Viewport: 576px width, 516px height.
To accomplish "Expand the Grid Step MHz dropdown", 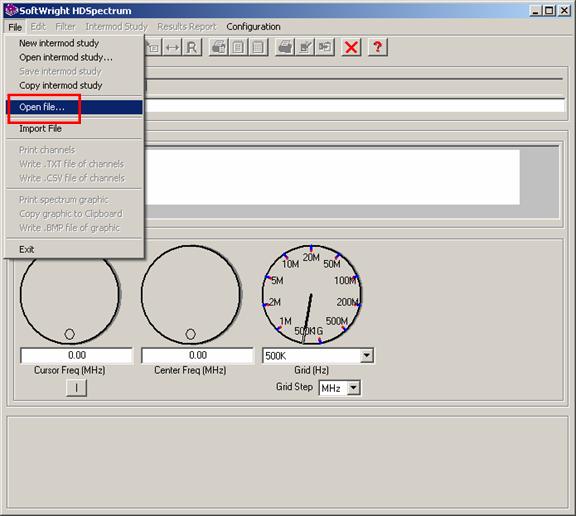I will tap(353, 388).
